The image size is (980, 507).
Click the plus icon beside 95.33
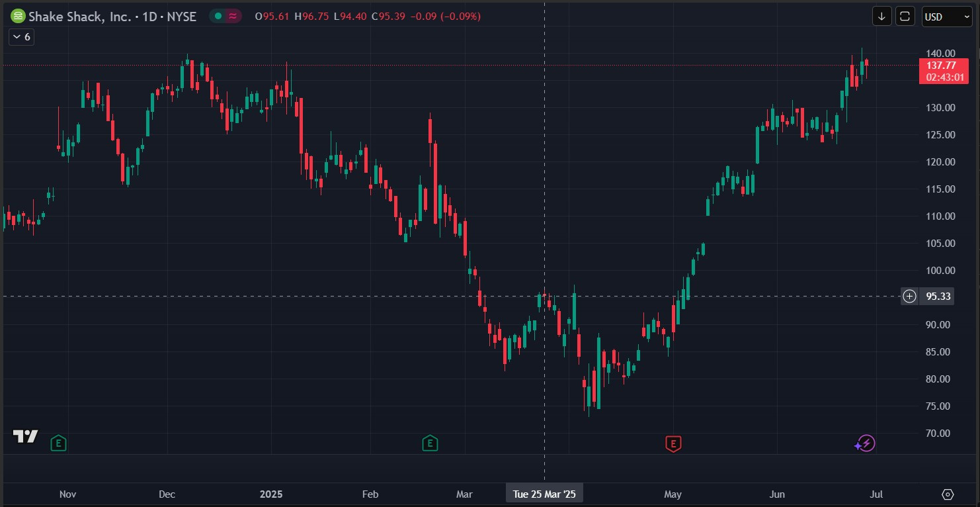pyautogui.click(x=910, y=297)
